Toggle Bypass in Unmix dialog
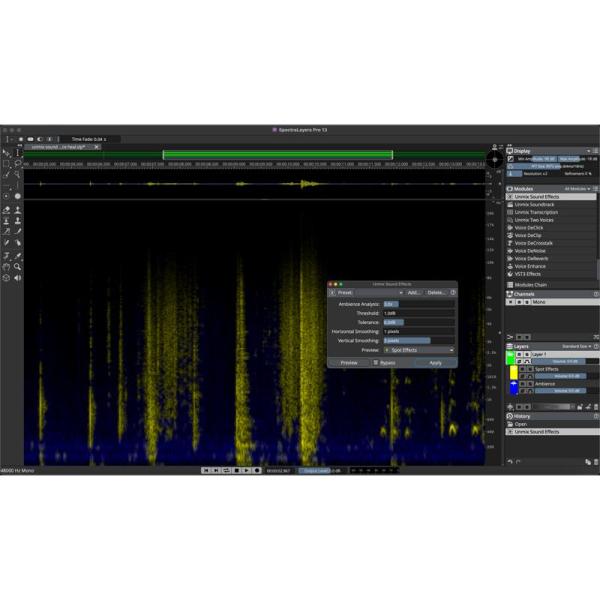This screenshot has width=600, height=600. click(x=385, y=363)
